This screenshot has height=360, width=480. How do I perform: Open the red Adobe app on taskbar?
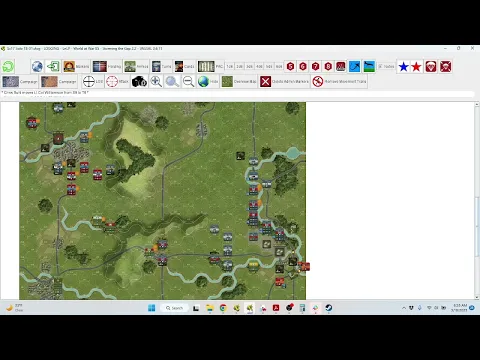(x=276, y=308)
